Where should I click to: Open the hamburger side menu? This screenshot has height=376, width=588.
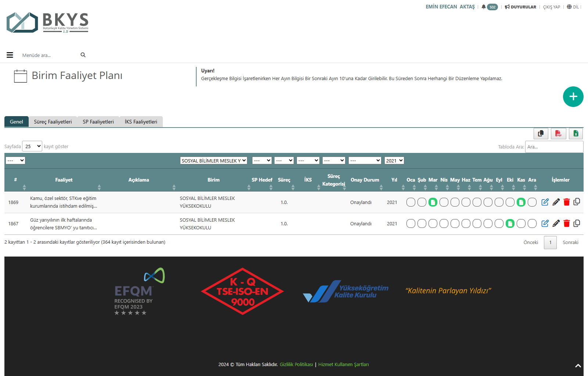(x=10, y=55)
